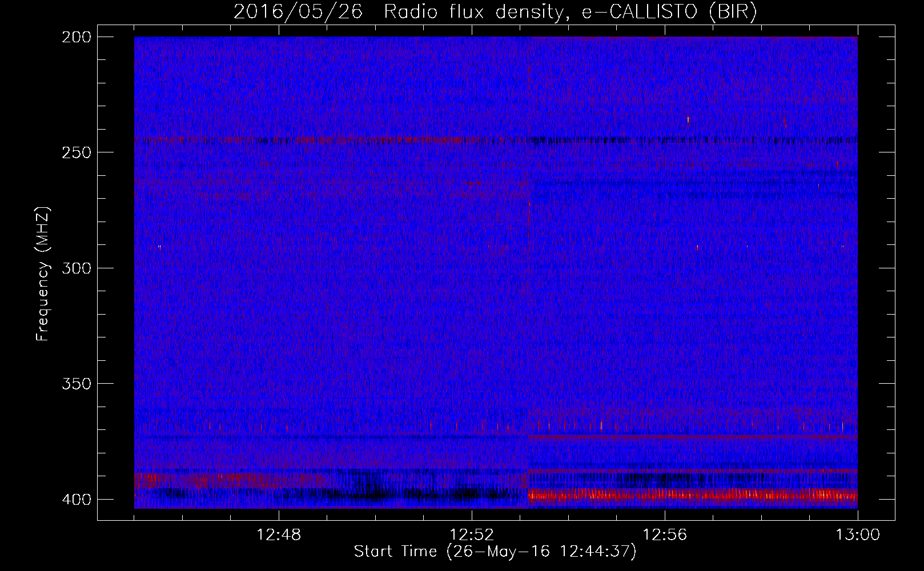Click the 300 frequency tick label
Image resolution: width=924 pixels, height=571 pixels.
[77, 268]
